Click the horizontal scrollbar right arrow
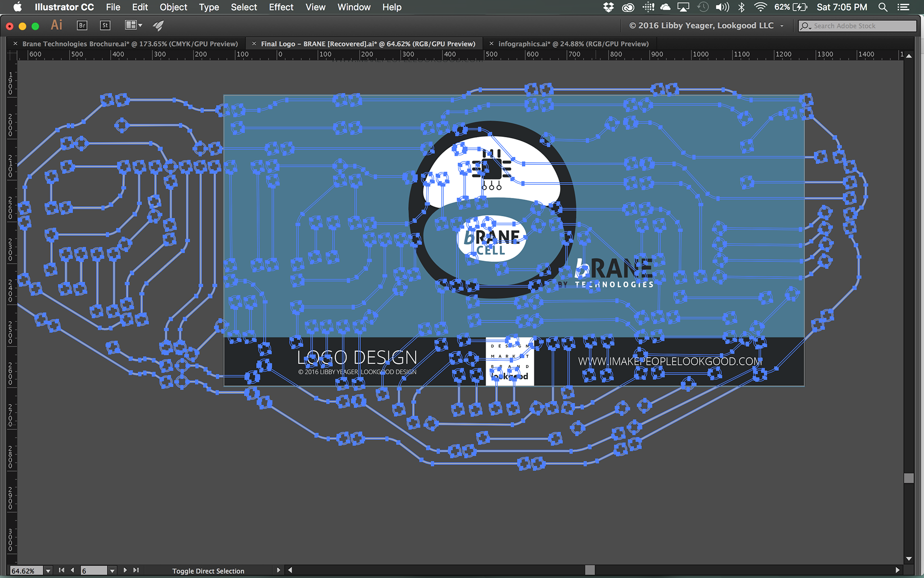Viewport: 924px width, 578px height. (x=897, y=570)
